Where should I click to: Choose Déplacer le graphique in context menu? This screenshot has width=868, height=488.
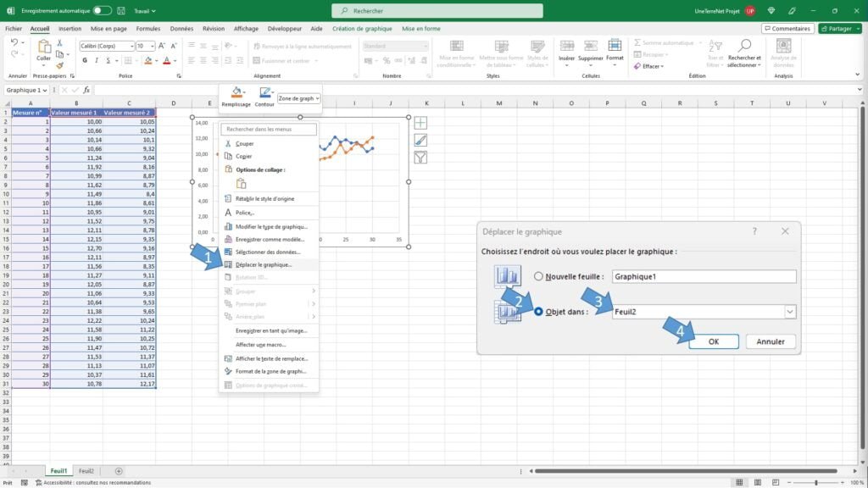(x=264, y=264)
